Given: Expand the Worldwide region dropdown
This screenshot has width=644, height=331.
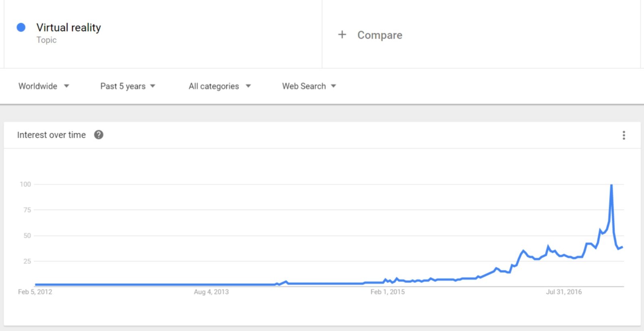Looking at the screenshot, I should tap(44, 86).
